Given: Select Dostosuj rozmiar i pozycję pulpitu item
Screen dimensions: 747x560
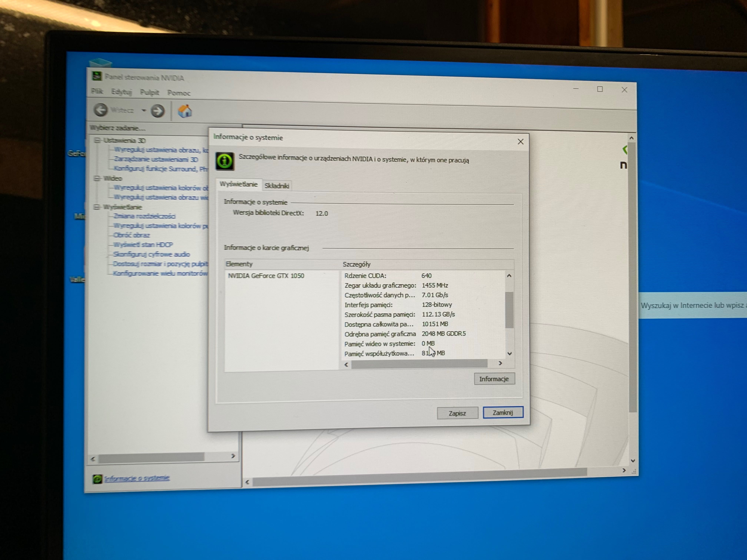Looking at the screenshot, I should (160, 264).
